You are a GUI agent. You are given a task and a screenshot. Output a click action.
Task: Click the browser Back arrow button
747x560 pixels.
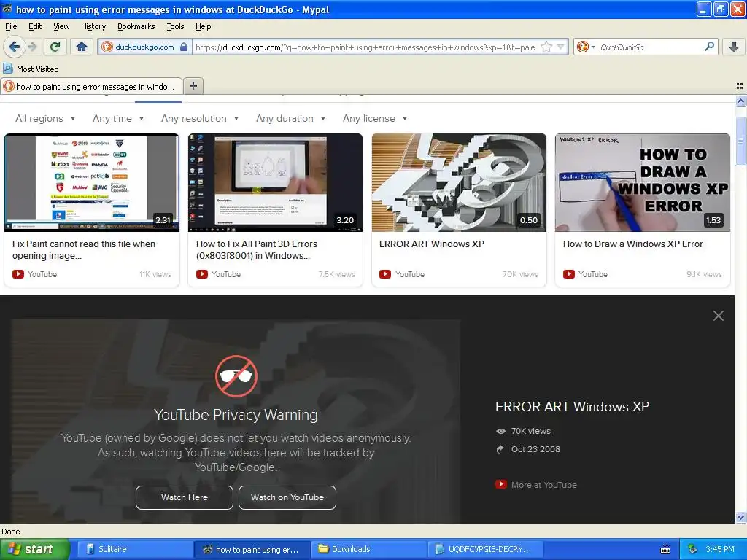(x=14, y=47)
